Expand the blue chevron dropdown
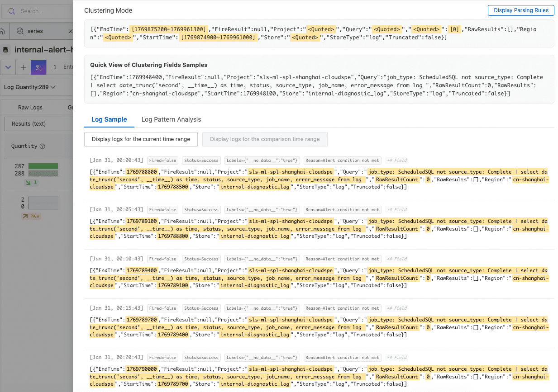558x392 pixels. click(8, 67)
